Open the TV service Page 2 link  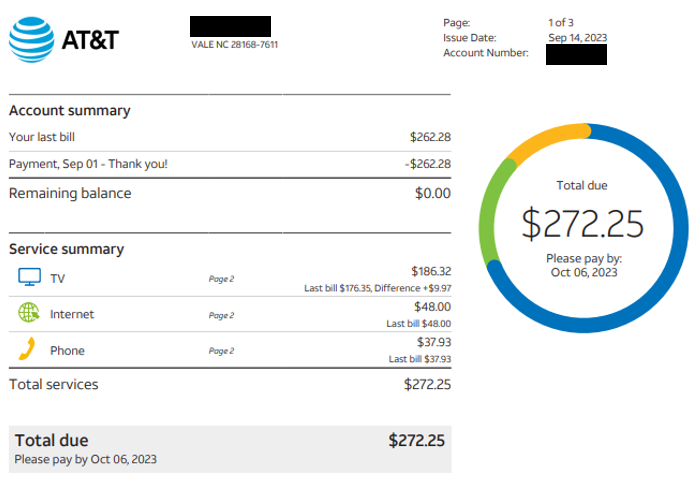click(x=221, y=279)
